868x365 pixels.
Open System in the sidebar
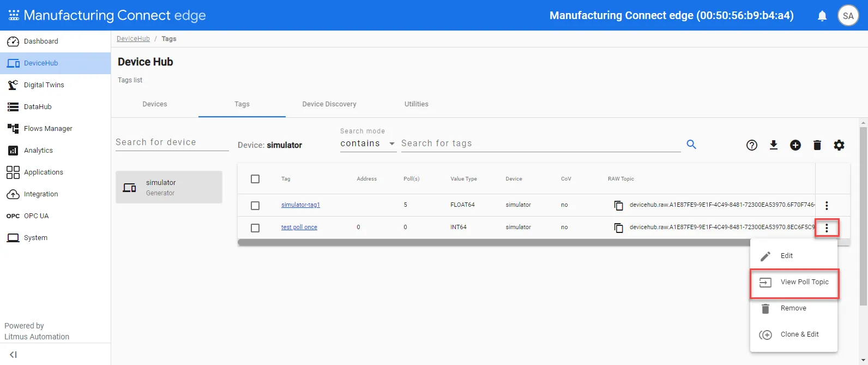[x=55, y=238]
